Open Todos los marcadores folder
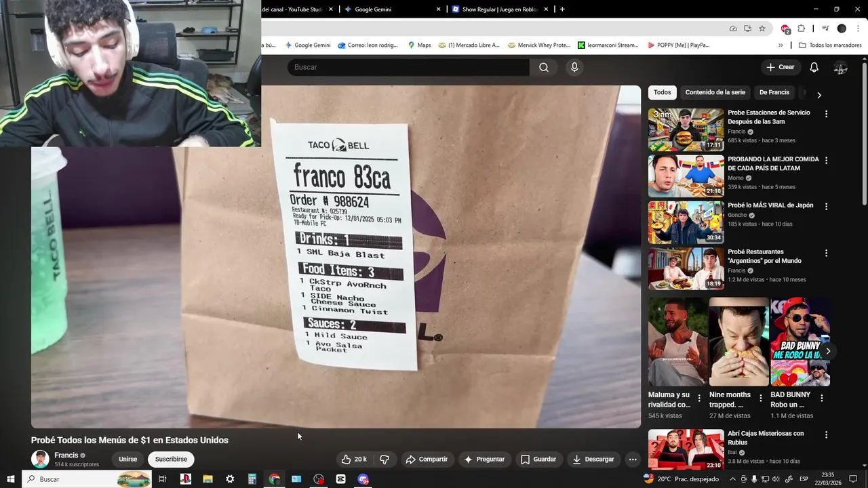 tap(830, 45)
